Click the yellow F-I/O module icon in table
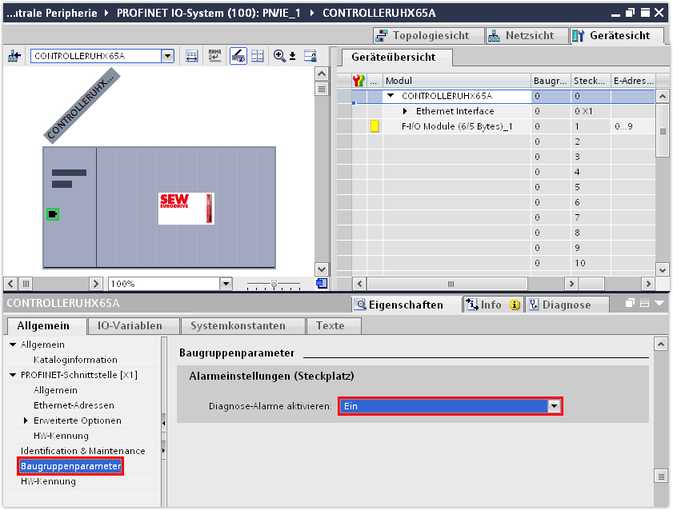 pyautogui.click(x=375, y=127)
